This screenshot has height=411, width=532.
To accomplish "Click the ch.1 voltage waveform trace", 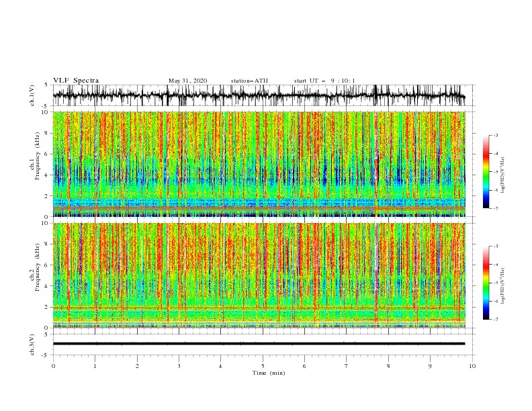I will 259,95.
